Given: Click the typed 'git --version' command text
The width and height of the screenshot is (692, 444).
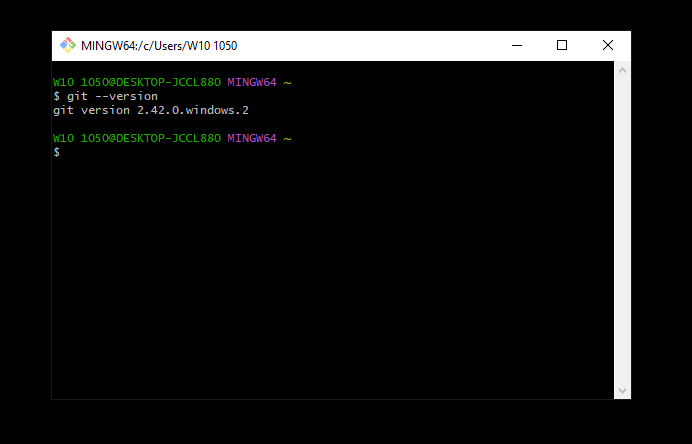Looking at the screenshot, I should click(112, 96).
